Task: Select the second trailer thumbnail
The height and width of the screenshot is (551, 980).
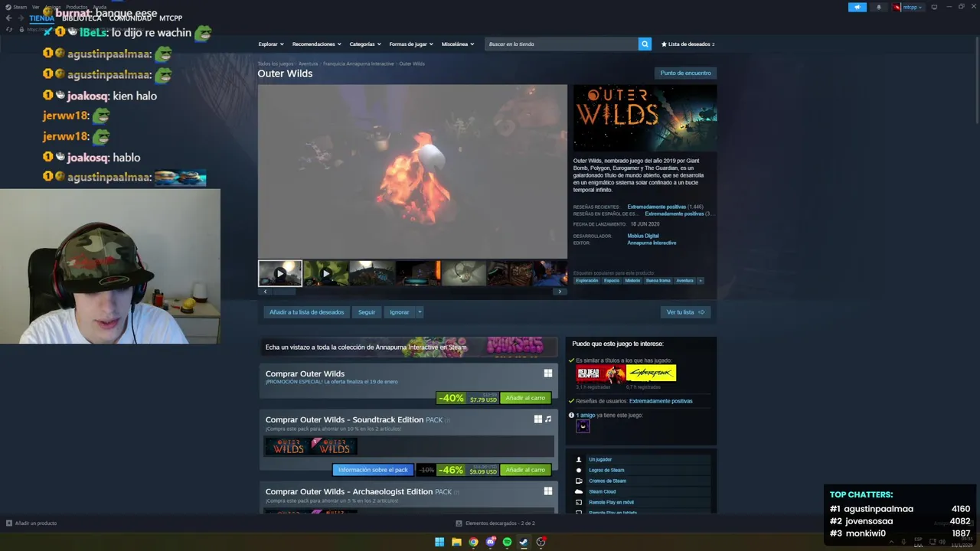Action: coord(326,273)
